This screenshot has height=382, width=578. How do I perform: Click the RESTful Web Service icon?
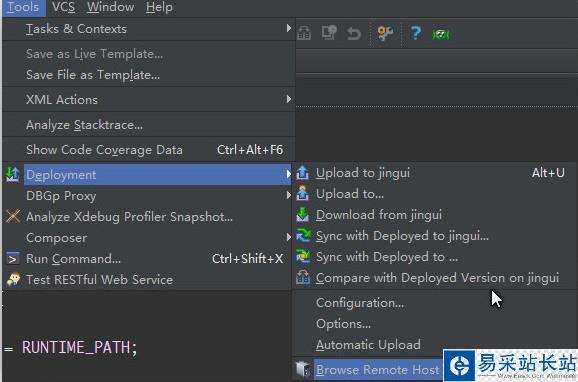tap(13, 279)
